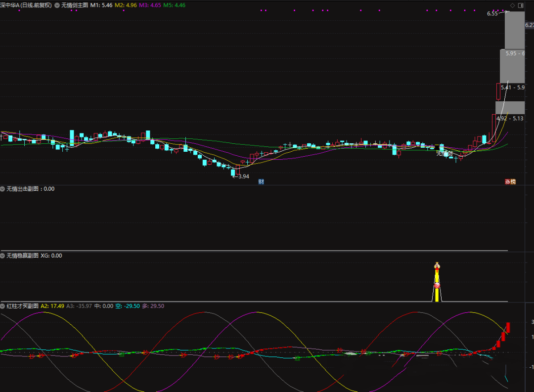Select the M5: 4.46 green average label
Screen dimensions: 534x392
(x=174, y=5)
